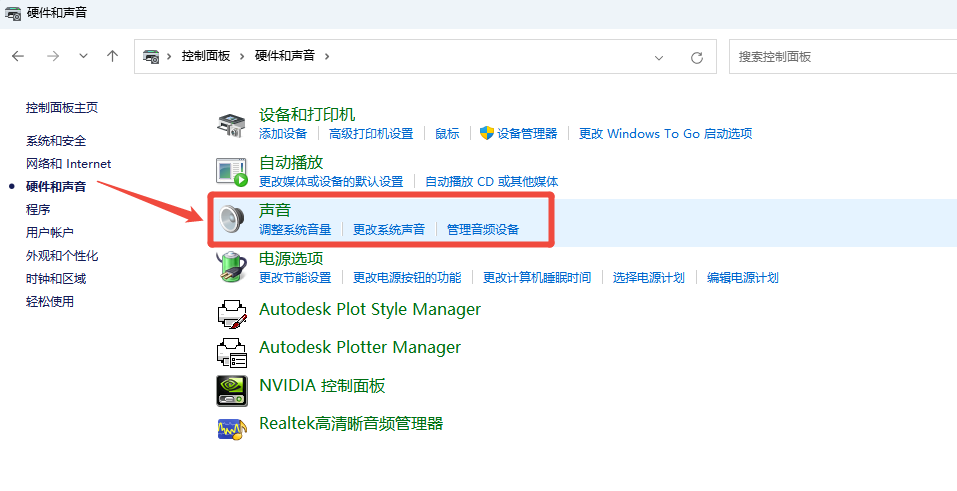Screen dimensions: 957x491
Task: Open the NVIDIA 控制面板 icon
Action: 232,390
